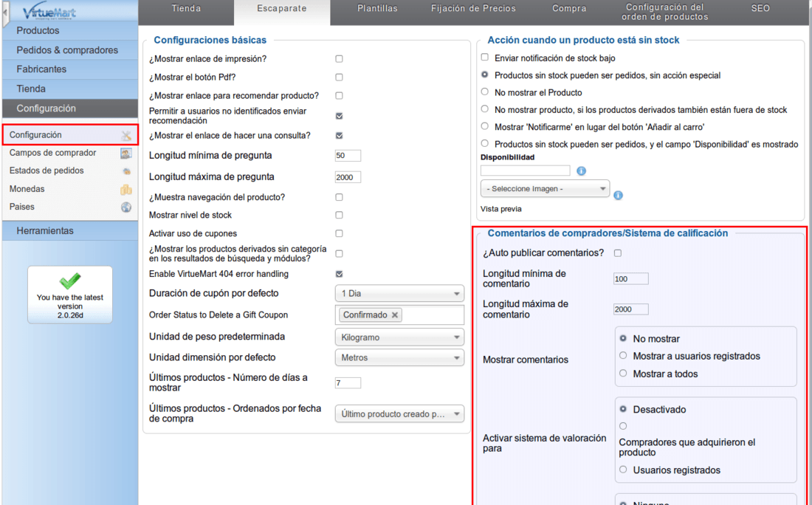This screenshot has width=812, height=505.
Task: Expand the Herramientas sidebar menu
Action: pyautogui.click(x=70, y=231)
